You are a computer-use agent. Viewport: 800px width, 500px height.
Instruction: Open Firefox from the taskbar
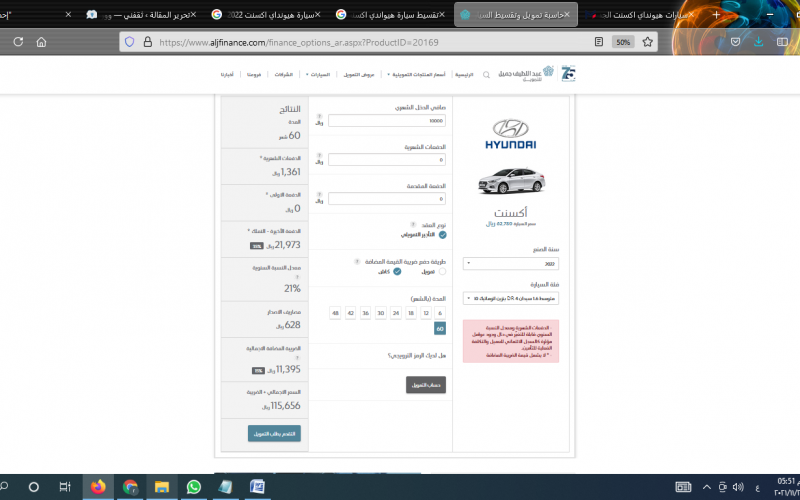[x=98, y=487]
